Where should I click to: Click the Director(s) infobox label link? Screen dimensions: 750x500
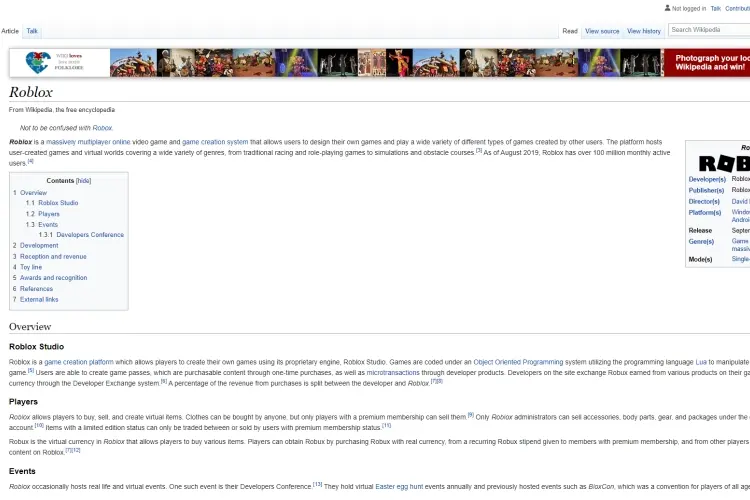[704, 202]
